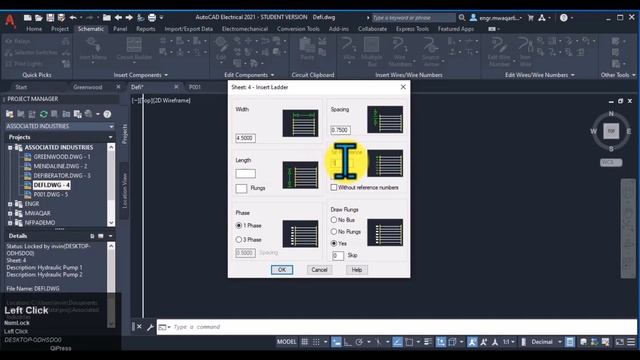
Task: Toggle the drawing grid display icon
Action: click(x=304, y=342)
